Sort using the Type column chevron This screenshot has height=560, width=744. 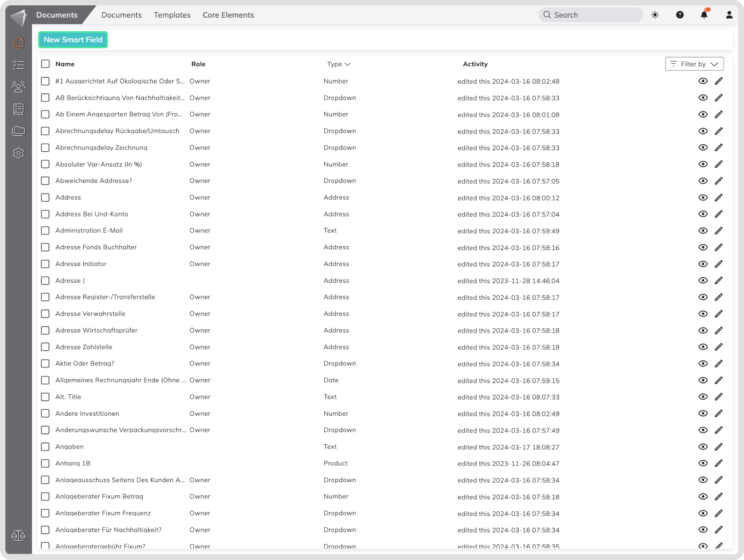coord(347,64)
